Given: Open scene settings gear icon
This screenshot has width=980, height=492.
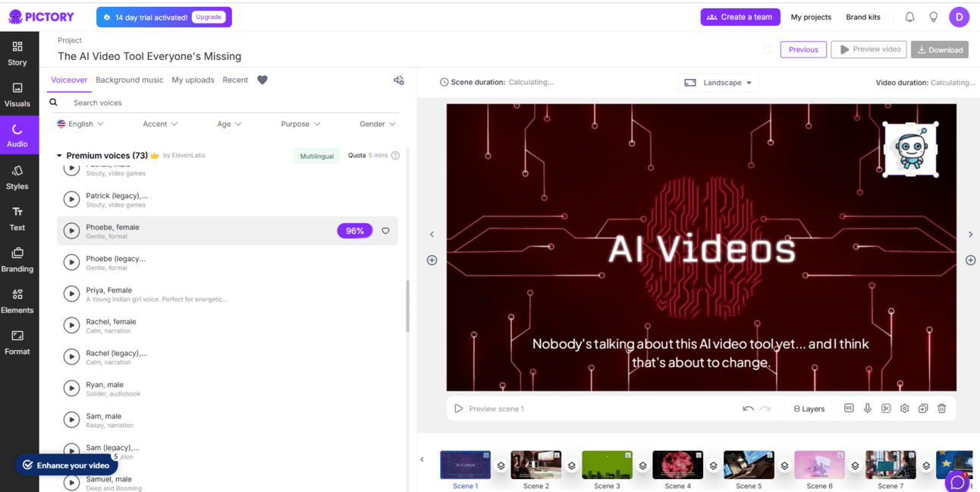Looking at the screenshot, I should [x=905, y=408].
